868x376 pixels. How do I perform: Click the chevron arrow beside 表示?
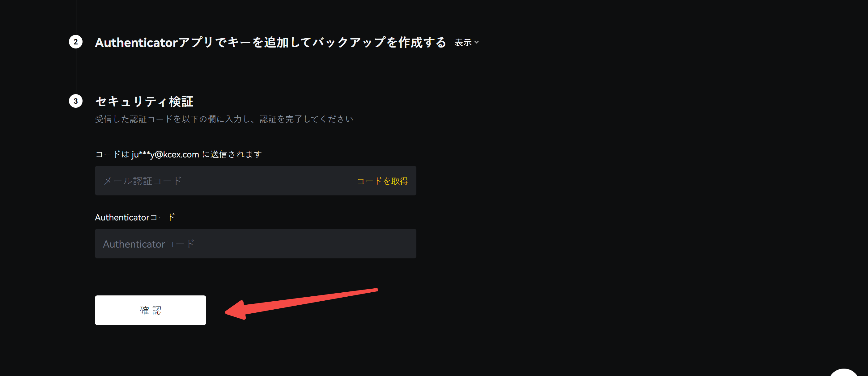click(476, 42)
